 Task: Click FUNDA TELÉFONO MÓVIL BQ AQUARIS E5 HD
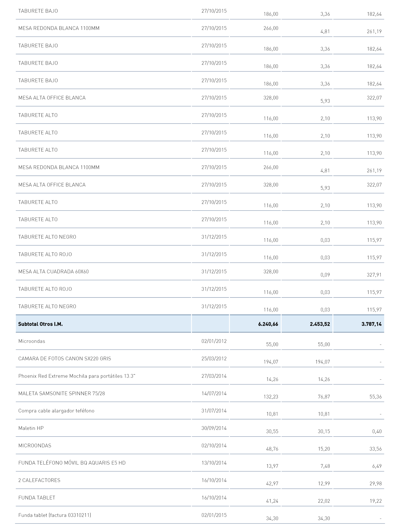[72, 463]
